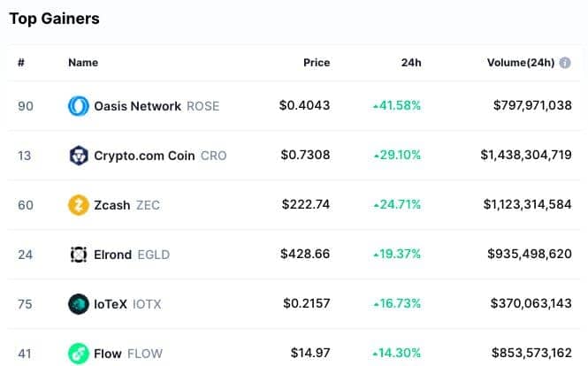Open the Volume(24h) info icon
588x366 pixels.
[x=565, y=63]
